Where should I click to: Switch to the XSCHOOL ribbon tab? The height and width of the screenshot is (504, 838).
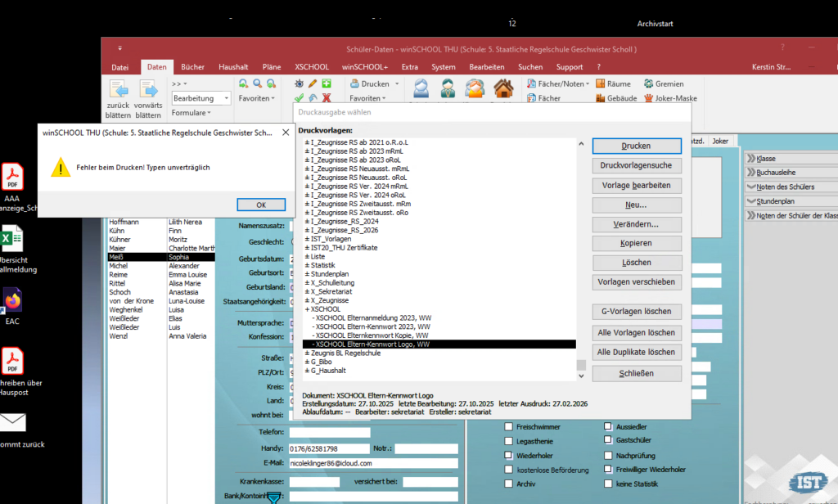click(x=312, y=66)
